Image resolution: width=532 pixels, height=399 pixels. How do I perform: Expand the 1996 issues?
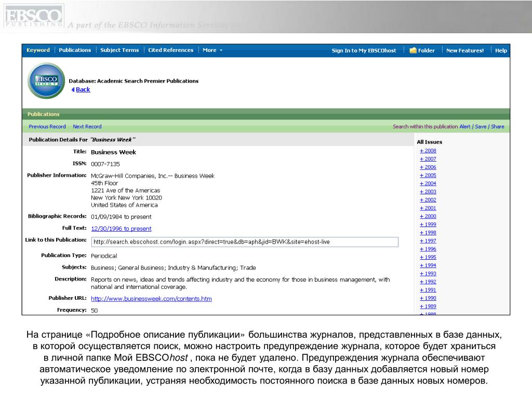[428, 249]
